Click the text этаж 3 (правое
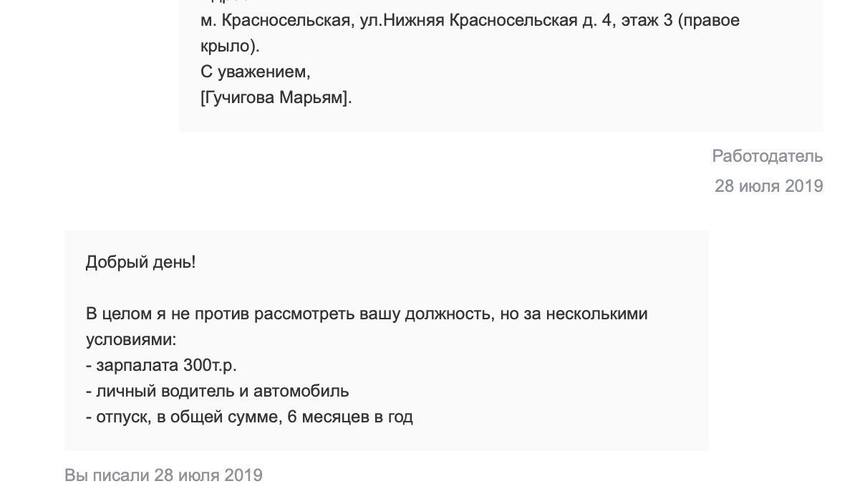This screenshot has height=504, width=865. pos(681,21)
